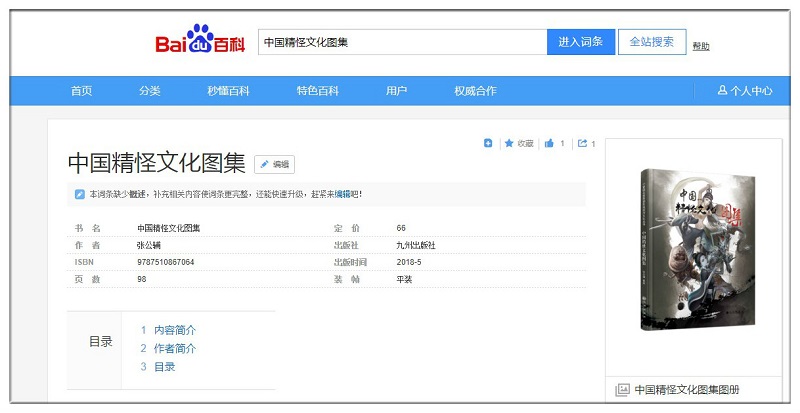Open 特色百科 in the navigation bar
Screen dimensions: 800x413
[317, 91]
